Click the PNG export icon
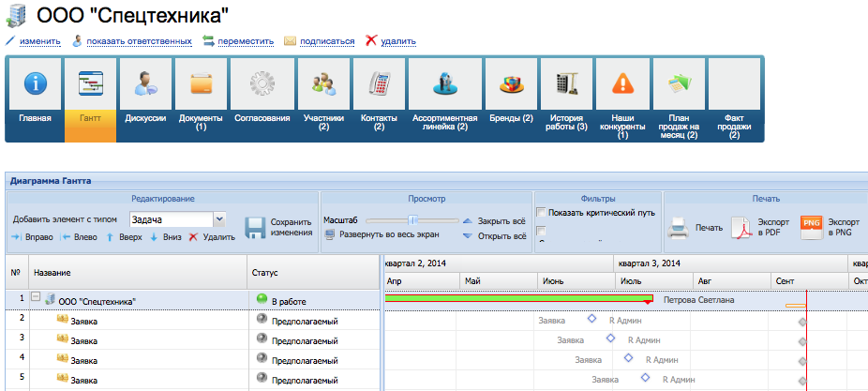 point(811,227)
